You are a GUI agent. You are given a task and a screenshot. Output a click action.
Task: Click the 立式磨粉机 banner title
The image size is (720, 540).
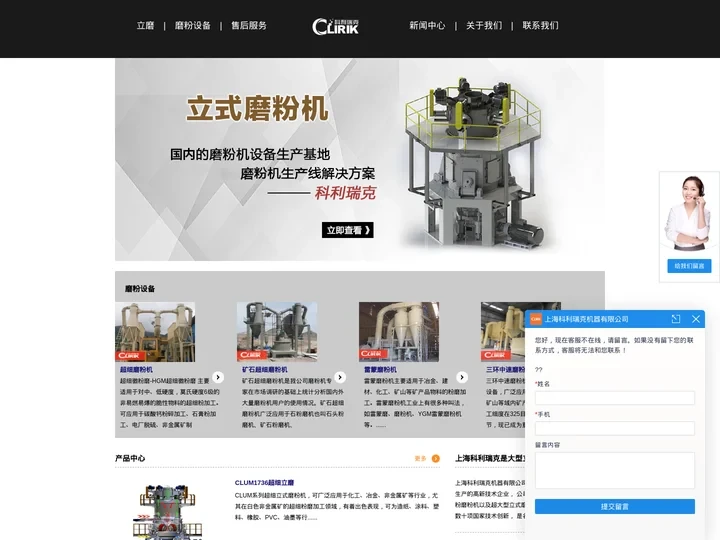(x=258, y=108)
